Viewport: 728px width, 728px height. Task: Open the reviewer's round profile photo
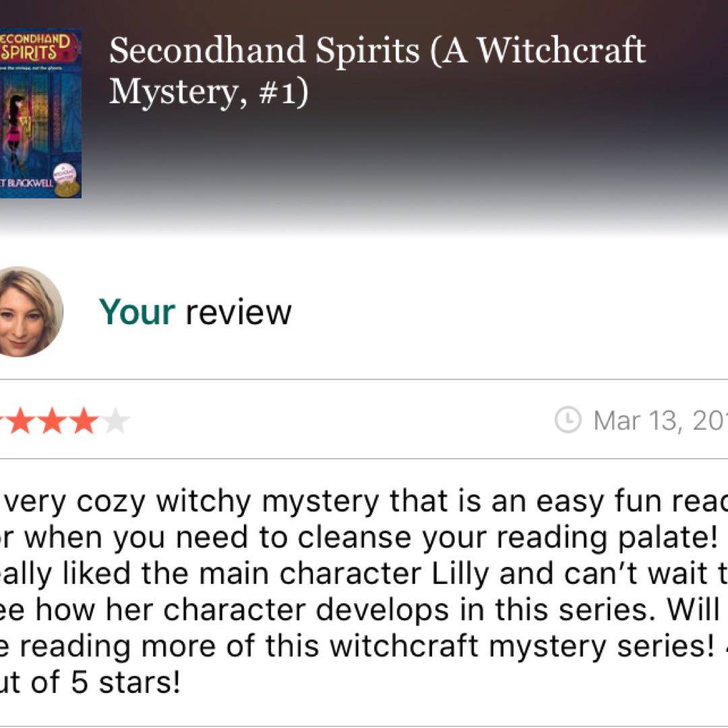pos(29,311)
